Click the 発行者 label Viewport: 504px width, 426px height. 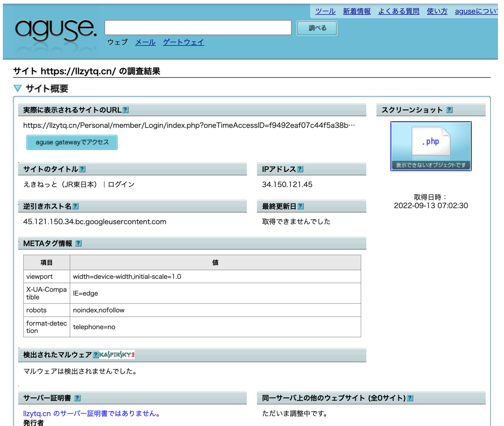point(33,422)
